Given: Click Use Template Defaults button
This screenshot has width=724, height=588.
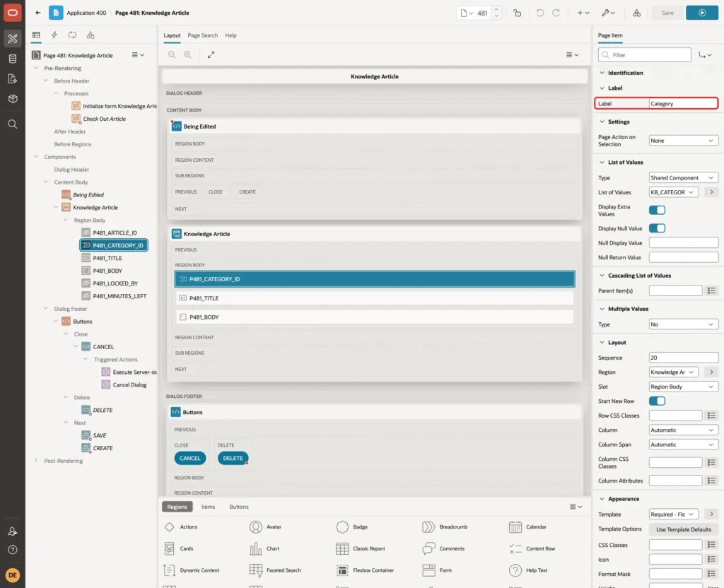Looking at the screenshot, I should [x=684, y=529].
